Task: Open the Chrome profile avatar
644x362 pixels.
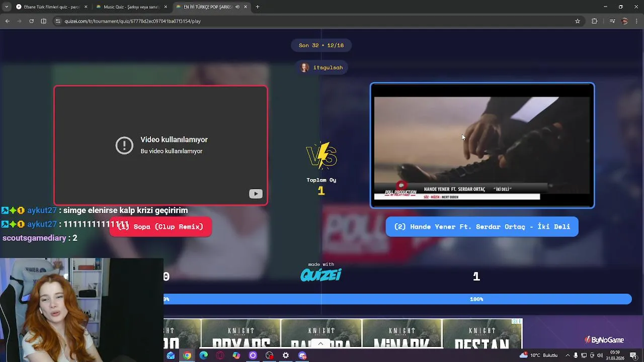Action: click(x=625, y=21)
